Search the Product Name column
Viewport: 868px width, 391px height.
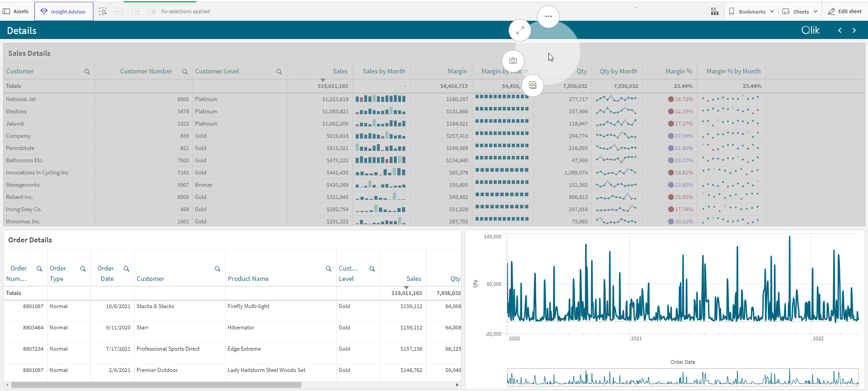[x=329, y=269]
